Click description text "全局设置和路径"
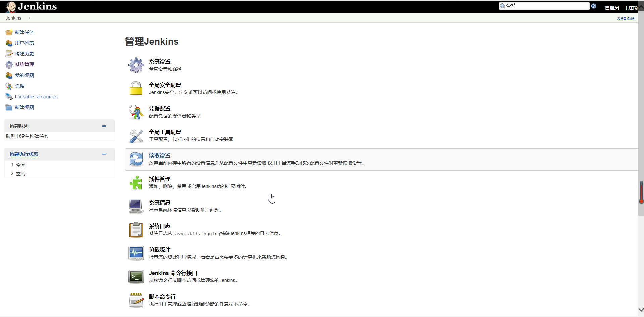 coord(165,69)
